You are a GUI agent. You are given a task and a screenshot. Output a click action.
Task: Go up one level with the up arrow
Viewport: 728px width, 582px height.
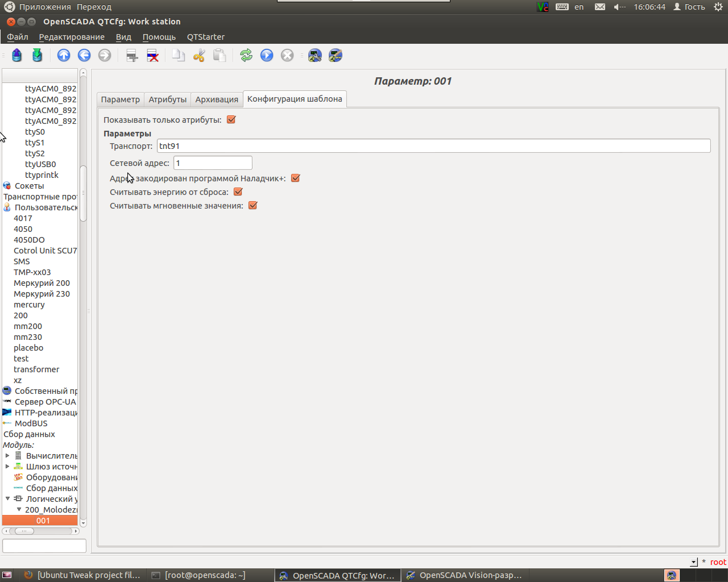(x=64, y=55)
